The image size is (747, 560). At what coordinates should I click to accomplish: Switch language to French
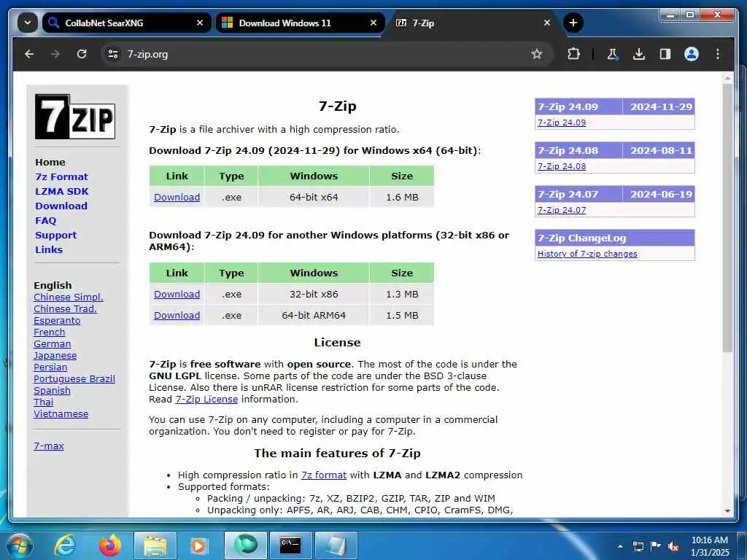click(x=50, y=332)
